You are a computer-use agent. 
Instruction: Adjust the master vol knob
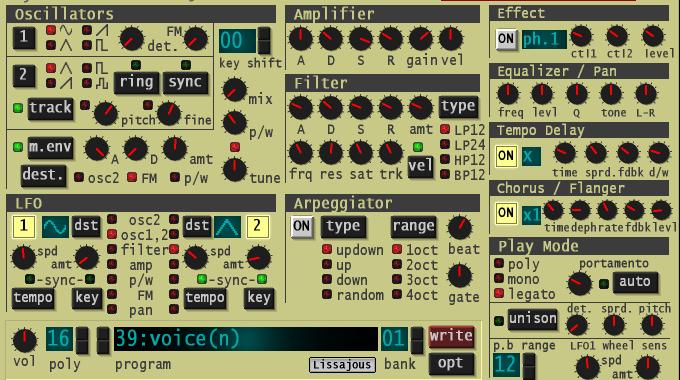(x=25, y=341)
